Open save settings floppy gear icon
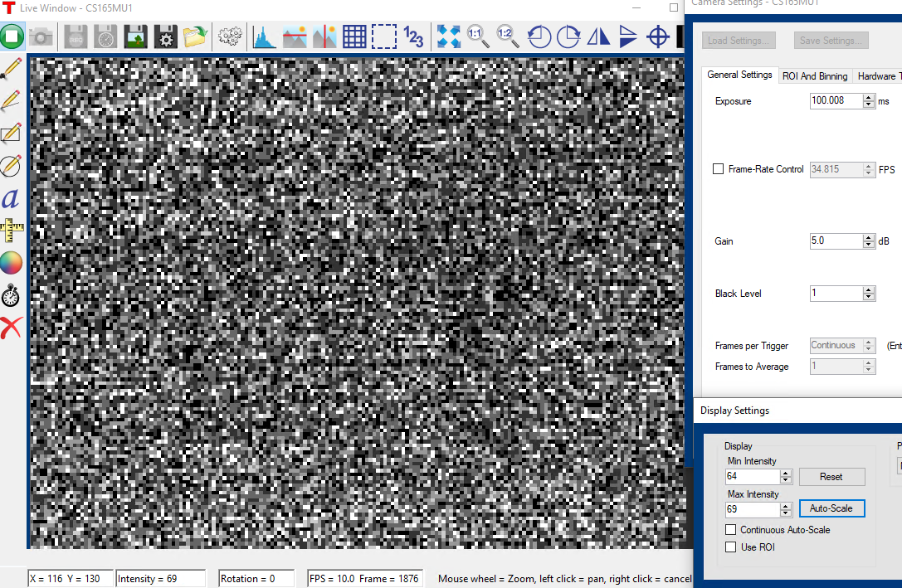Screen dimensions: 902x588 [165, 37]
